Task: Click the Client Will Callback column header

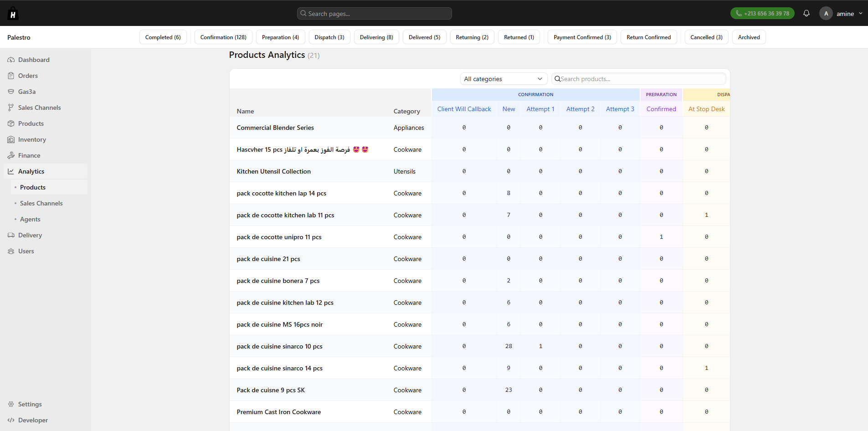Action: 464,109
